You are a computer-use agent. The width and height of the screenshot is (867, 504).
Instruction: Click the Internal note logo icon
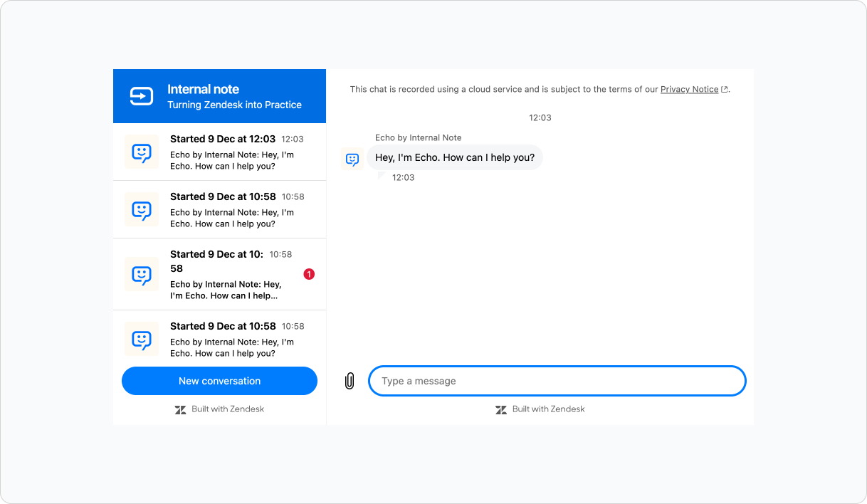pyautogui.click(x=141, y=96)
